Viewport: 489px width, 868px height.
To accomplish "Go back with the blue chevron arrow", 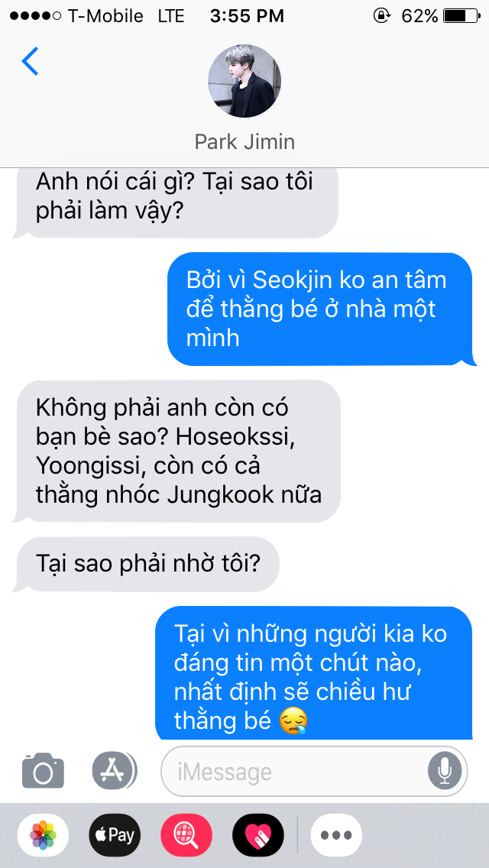I will coord(30,61).
